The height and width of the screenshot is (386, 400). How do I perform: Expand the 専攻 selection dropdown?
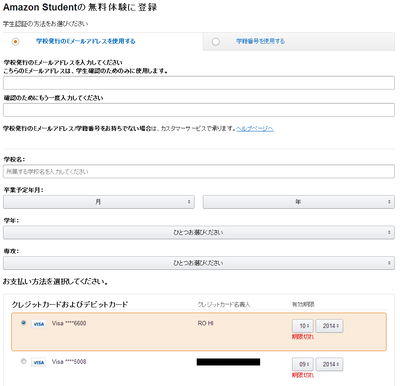tap(199, 263)
